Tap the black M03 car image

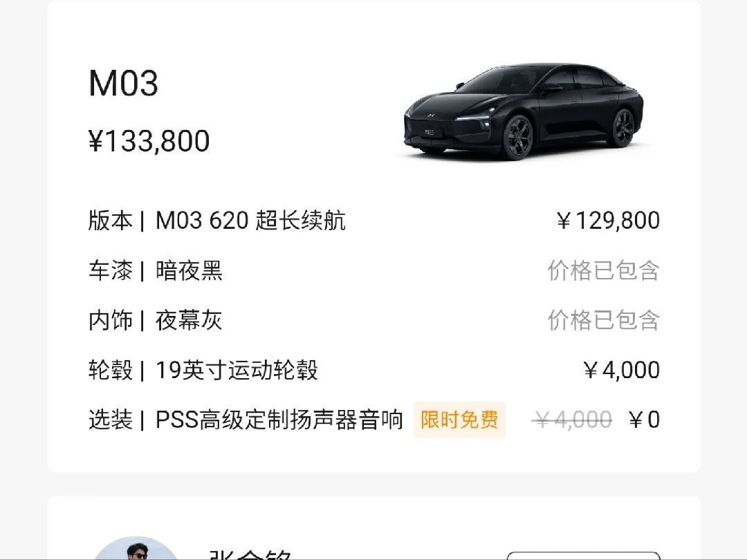point(524,111)
